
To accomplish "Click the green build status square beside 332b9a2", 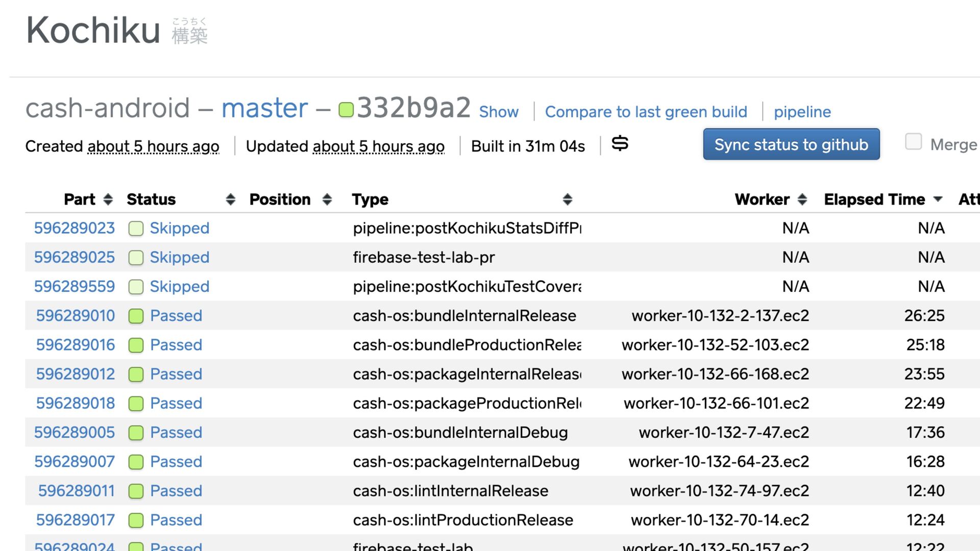I will [346, 110].
